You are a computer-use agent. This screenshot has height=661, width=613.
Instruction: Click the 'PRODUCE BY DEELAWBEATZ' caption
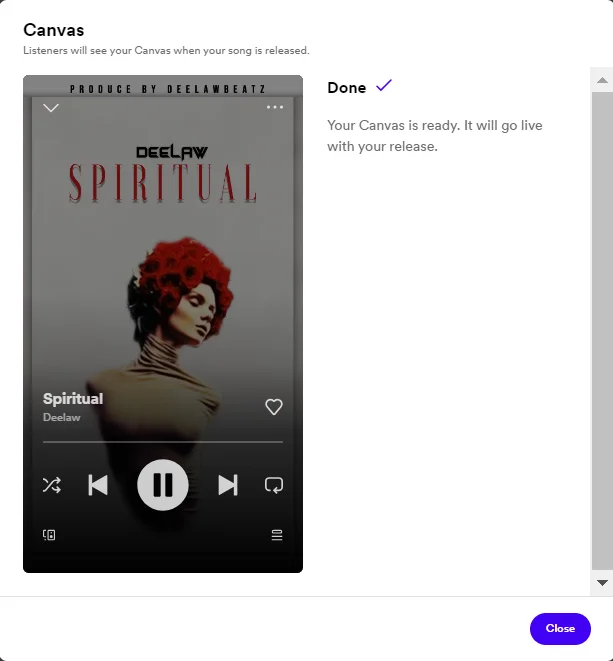coord(168,89)
